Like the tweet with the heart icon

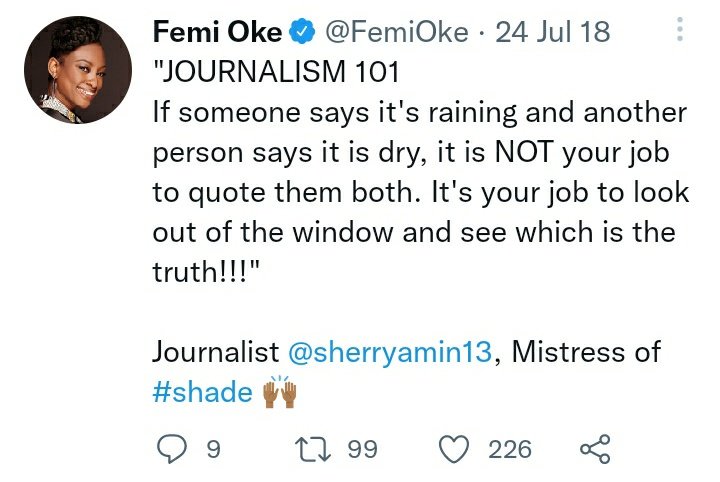454,448
